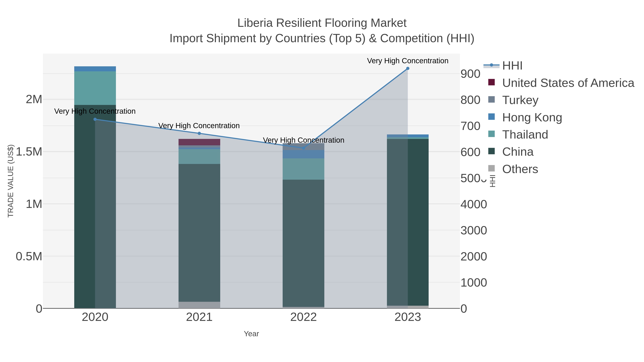Toggle United States of America legend entry

[x=561, y=83]
